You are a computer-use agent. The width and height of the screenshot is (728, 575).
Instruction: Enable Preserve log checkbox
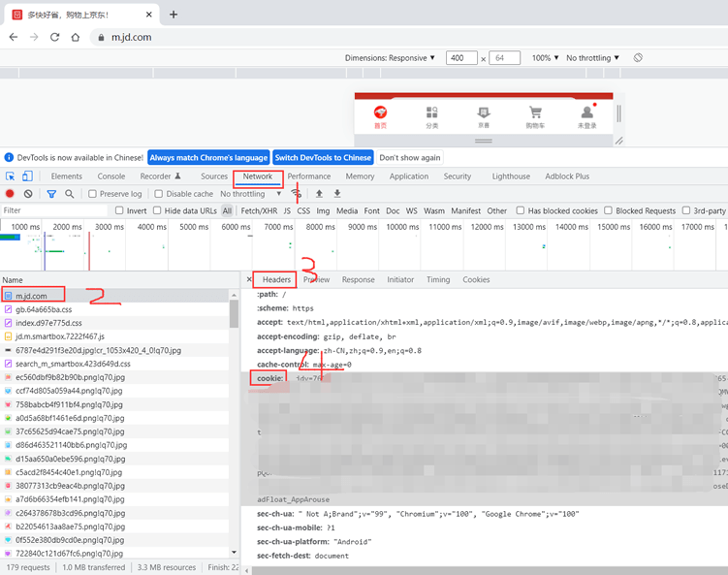click(92, 194)
